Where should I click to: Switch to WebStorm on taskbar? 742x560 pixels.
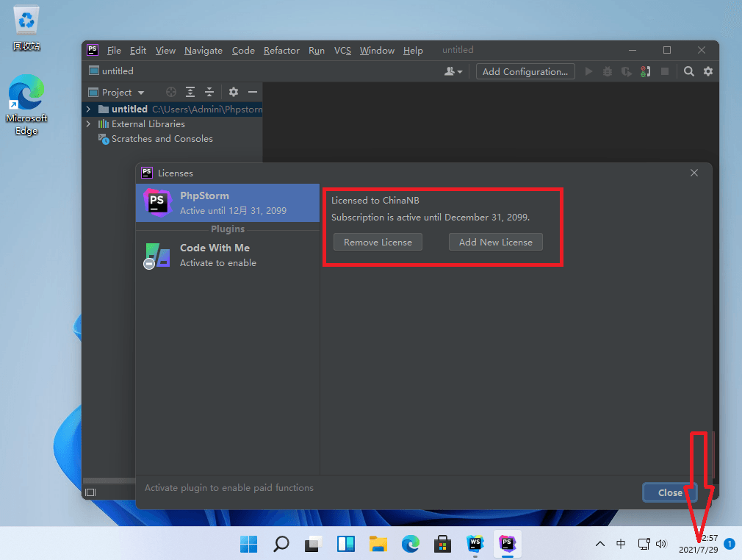click(x=475, y=544)
